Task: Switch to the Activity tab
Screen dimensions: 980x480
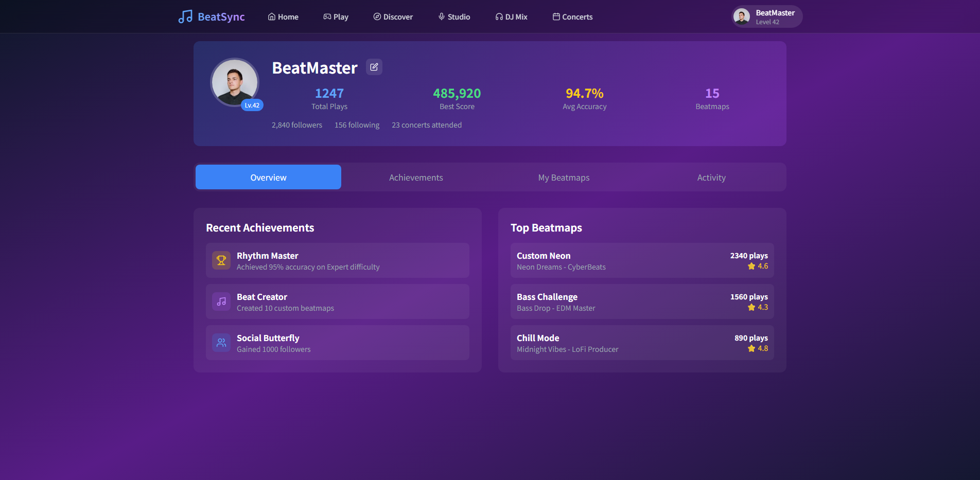Action: [711, 177]
